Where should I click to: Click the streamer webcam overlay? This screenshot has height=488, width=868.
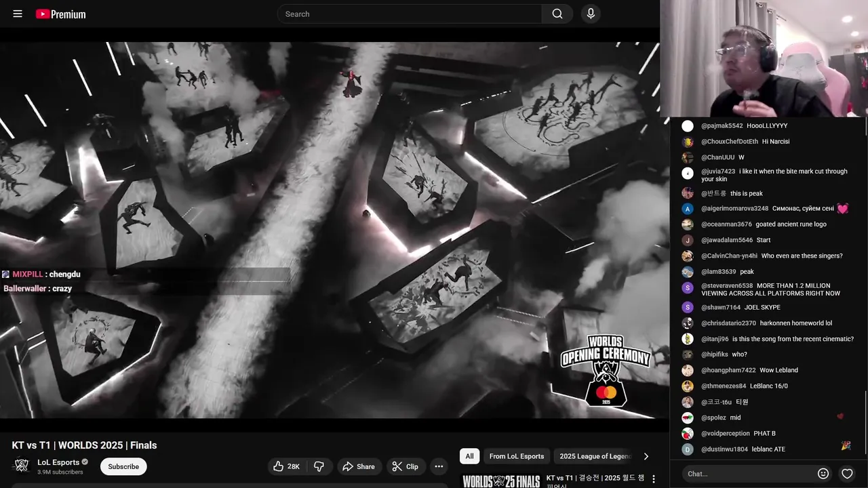pos(764,58)
